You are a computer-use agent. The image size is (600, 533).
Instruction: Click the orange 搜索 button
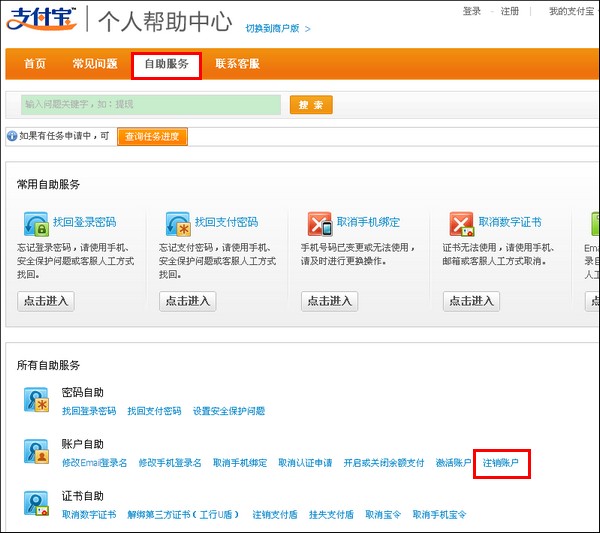311,104
